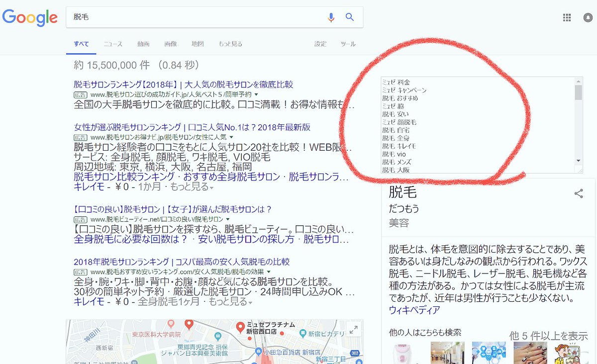Open 全身脱毛に必要な回数は？ sitelink
This screenshot has height=364, width=597.
tap(131, 239)
